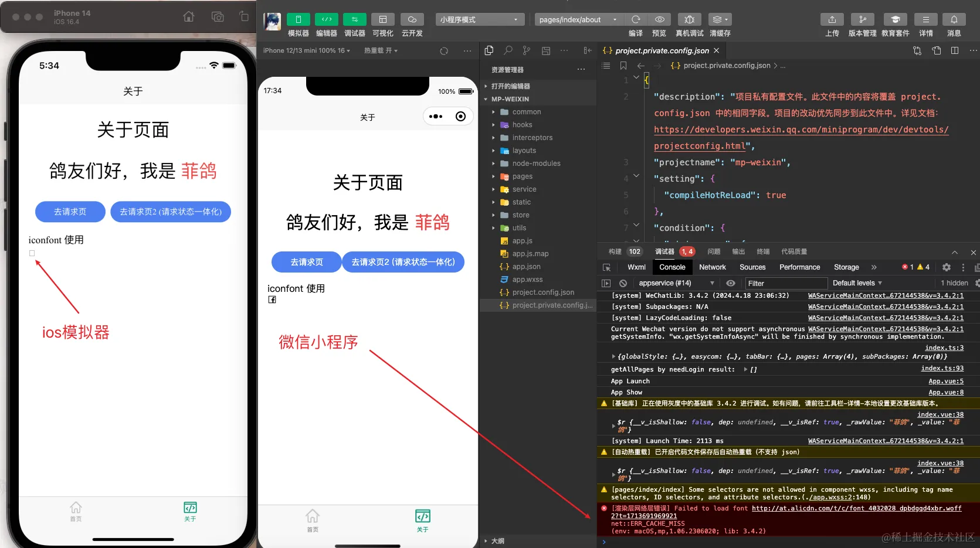Viewport: 980px width, 548px height.
Task: Switch to the Network tab
Action: coord(712,267)
